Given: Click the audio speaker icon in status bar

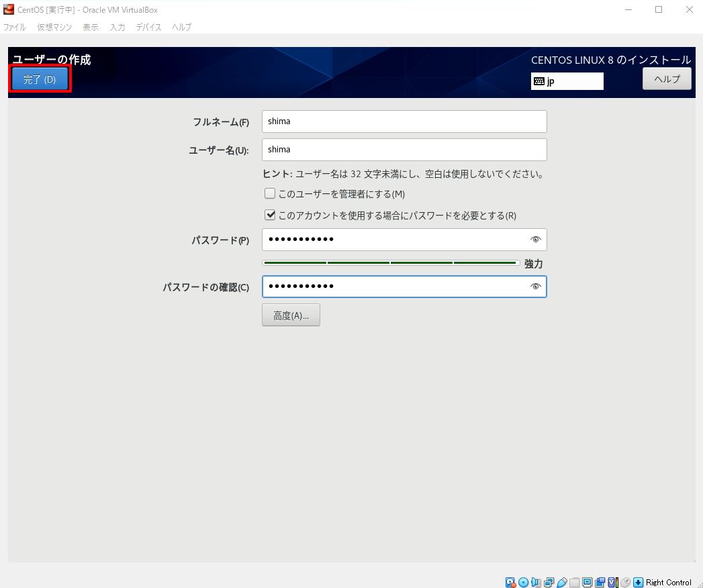Looking at the screenshot, I should [x=536, y=582].
